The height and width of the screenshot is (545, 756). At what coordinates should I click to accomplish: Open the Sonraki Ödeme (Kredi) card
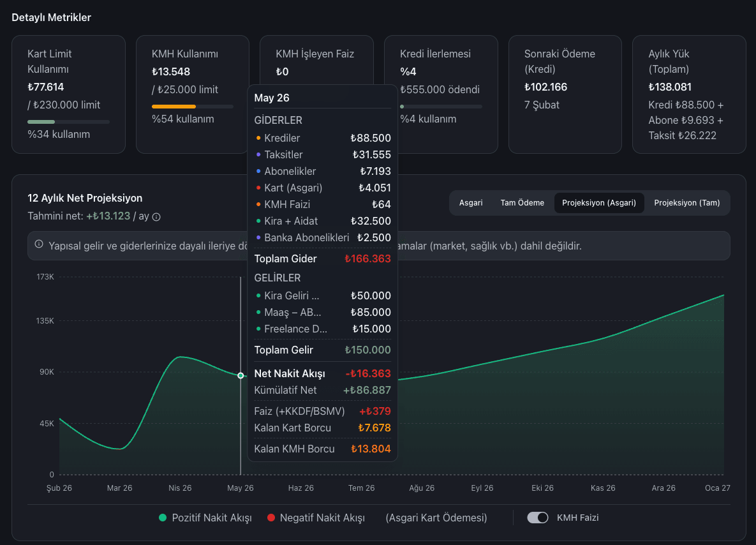click(565, 94)
